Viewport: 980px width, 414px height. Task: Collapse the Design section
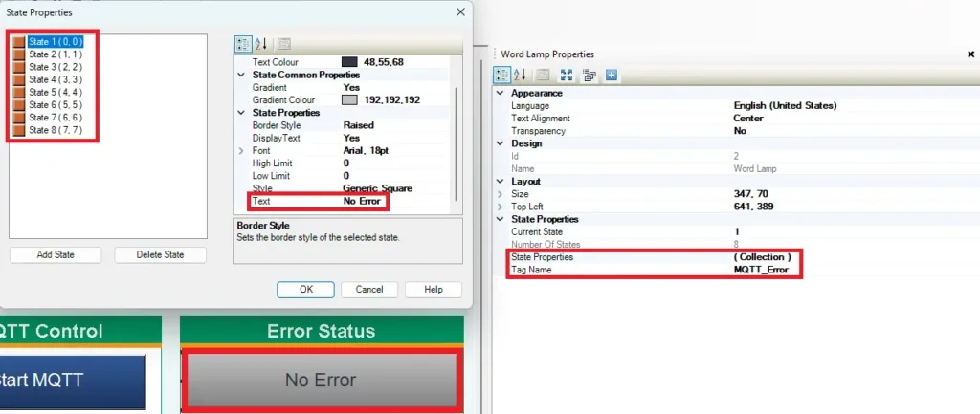coord(500,143)
